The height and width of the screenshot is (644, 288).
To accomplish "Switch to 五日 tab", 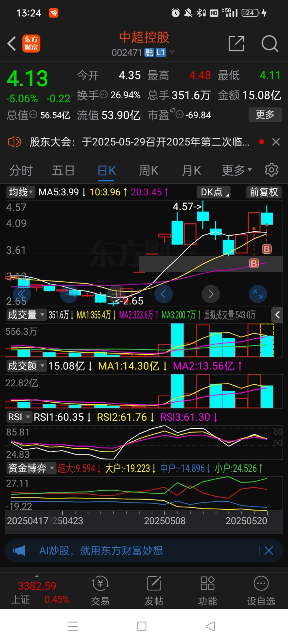I will coord(63,171).
